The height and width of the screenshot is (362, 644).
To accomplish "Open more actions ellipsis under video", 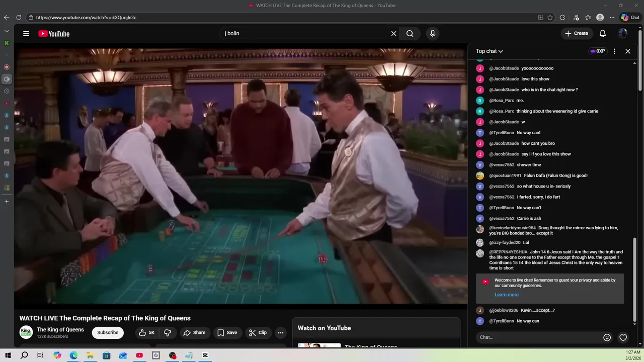I will [281, 333].
